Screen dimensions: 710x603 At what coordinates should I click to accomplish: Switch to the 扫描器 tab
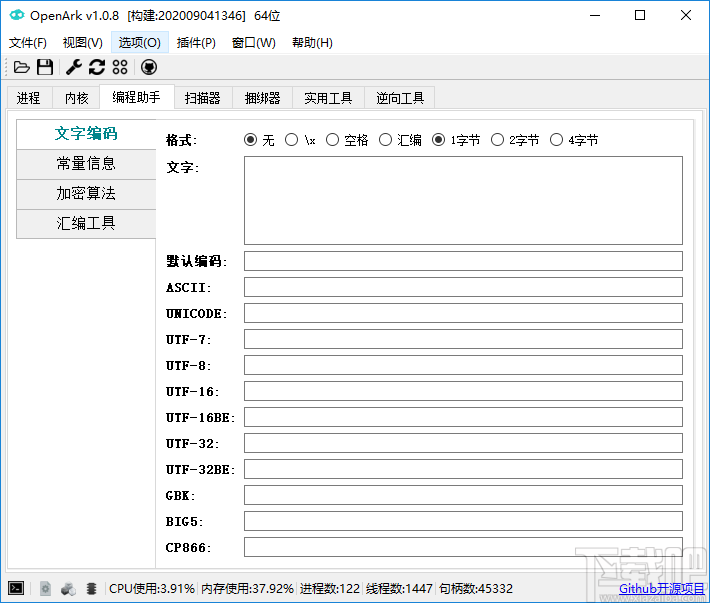tap(203, 98)
